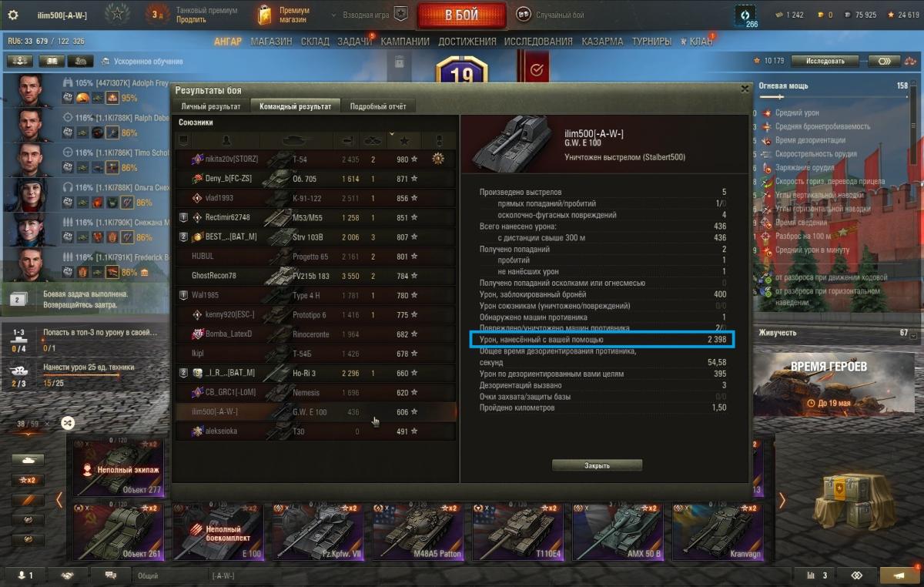Click the Исследовать research button
This screenshot has width=924, height=587.
(825, 61)
